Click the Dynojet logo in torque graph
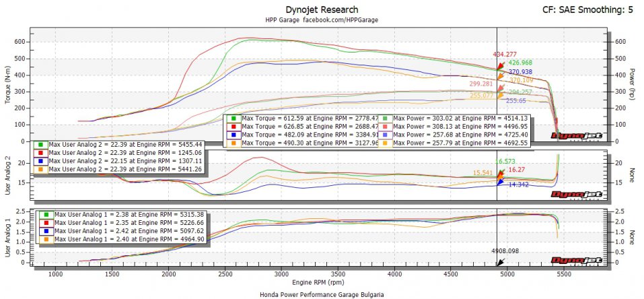This screenshot has height=299, width=644. [x=575, y=135]
